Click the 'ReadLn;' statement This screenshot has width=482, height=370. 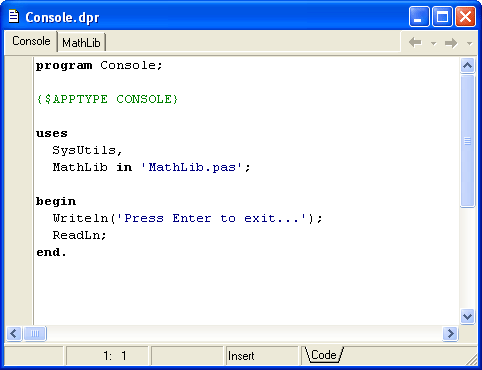79,235
